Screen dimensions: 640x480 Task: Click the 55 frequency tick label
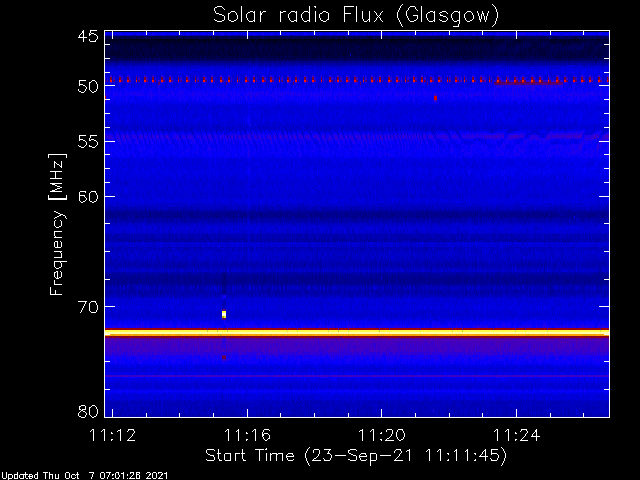88,142
